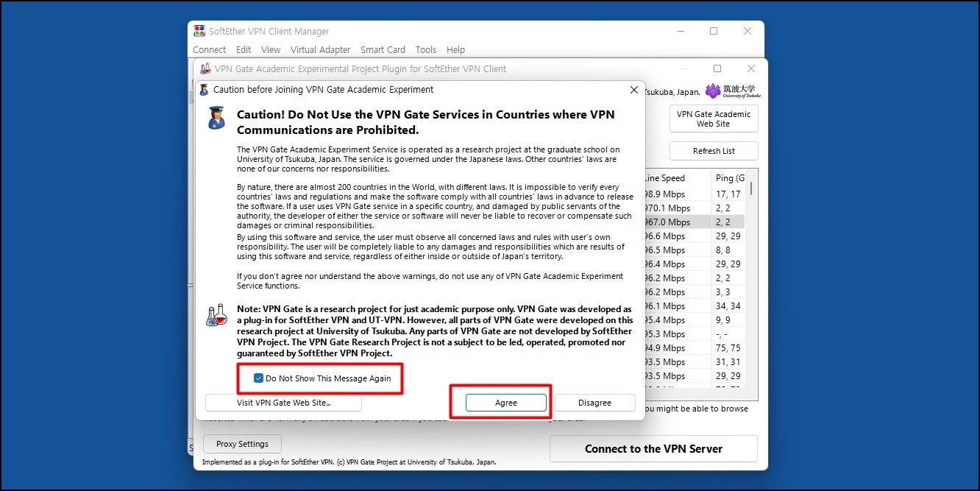Select the 96.5 Mbps server row
The height and width of the screenshot is (491, 980).
695,250
